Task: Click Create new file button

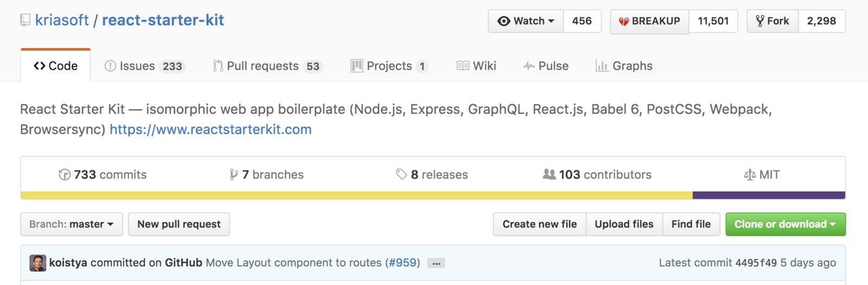Action: tap(540, 224)
